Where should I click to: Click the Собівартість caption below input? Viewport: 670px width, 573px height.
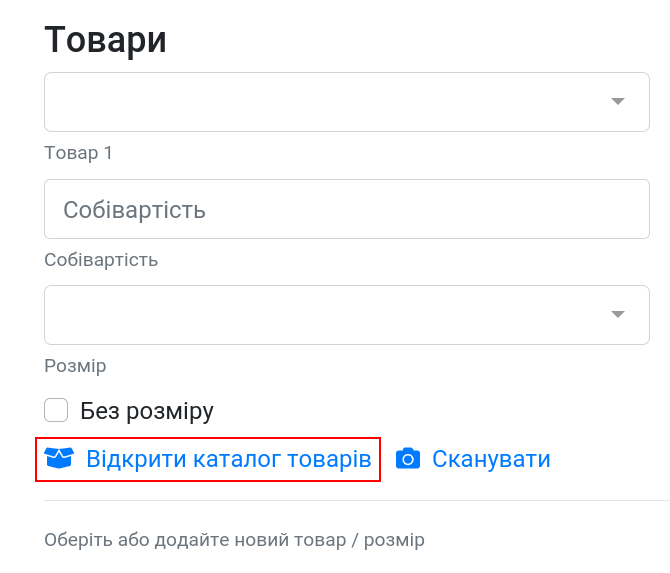click(101, 260)
